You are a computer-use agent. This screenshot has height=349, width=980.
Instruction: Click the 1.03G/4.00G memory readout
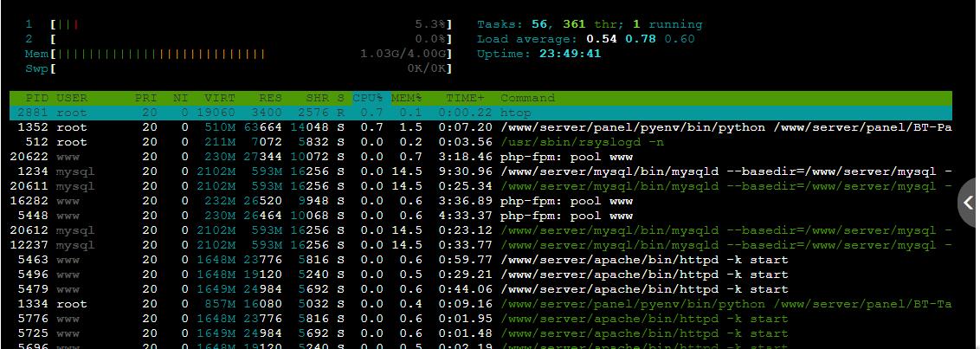(x=403, y=54)
